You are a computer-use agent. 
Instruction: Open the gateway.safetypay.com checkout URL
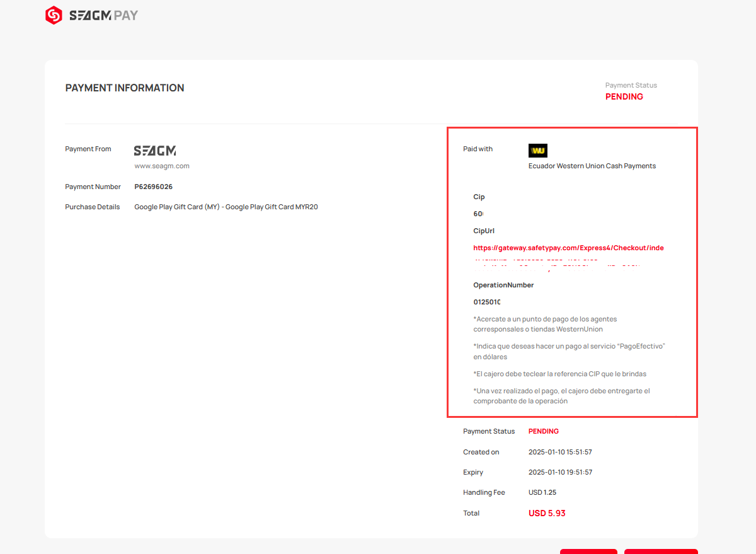569,248
